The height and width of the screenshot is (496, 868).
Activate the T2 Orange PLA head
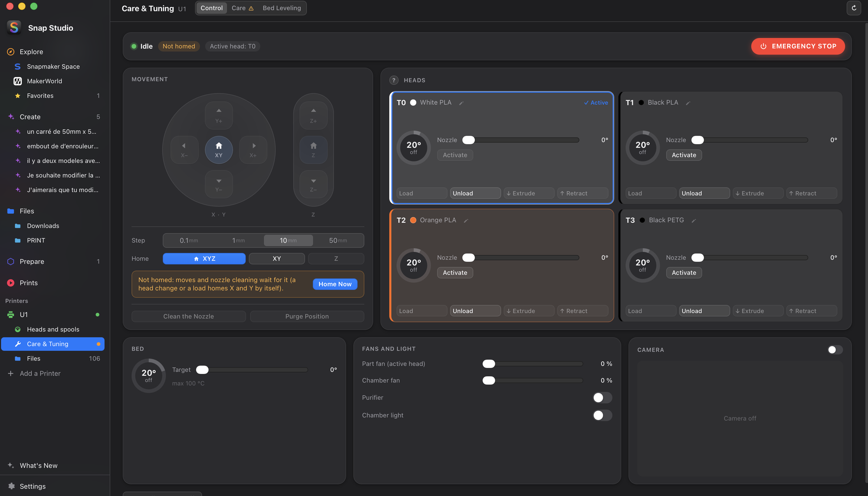coord(455,273)
